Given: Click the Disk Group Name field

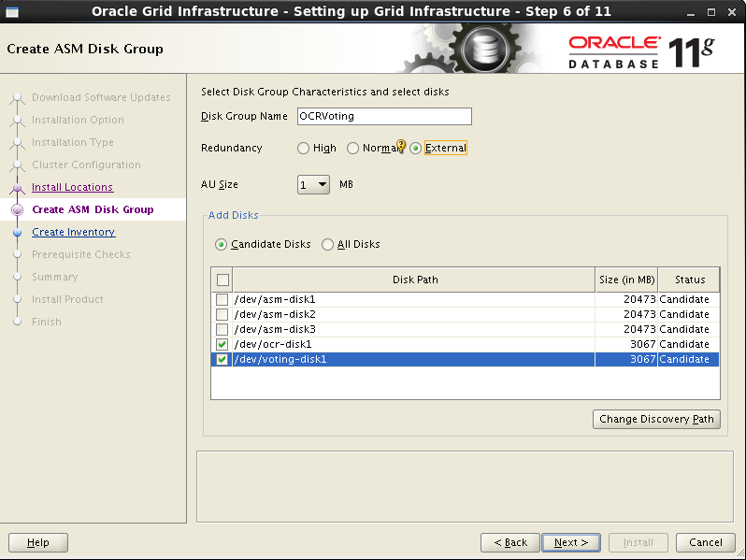Looking at the screenshot, I should pyautogui.click(x=384, y=116).
